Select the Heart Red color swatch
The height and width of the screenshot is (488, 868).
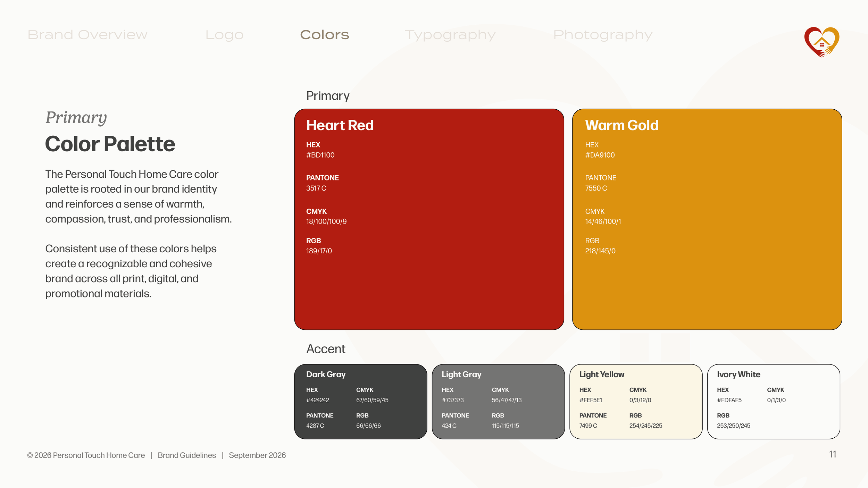[429, 219]
